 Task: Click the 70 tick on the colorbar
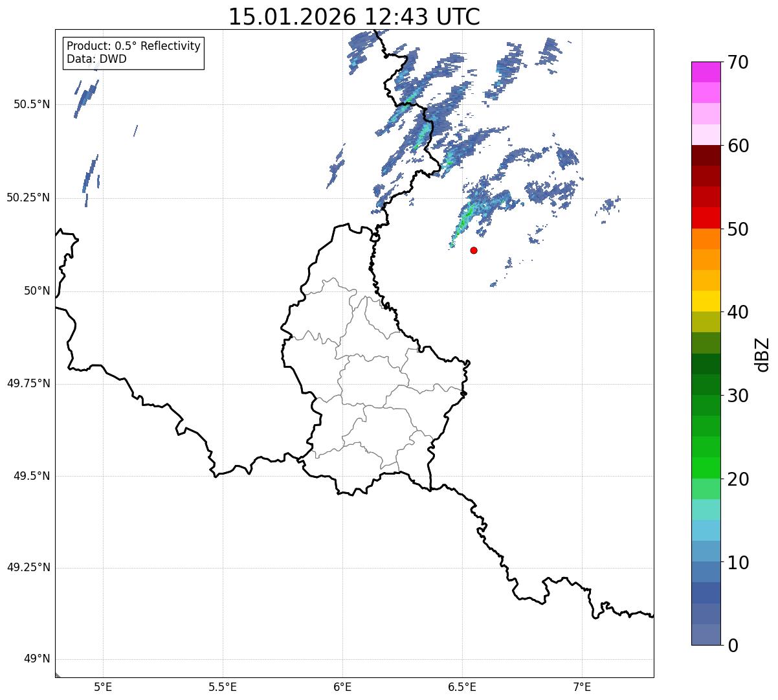(x=738, y=63)
